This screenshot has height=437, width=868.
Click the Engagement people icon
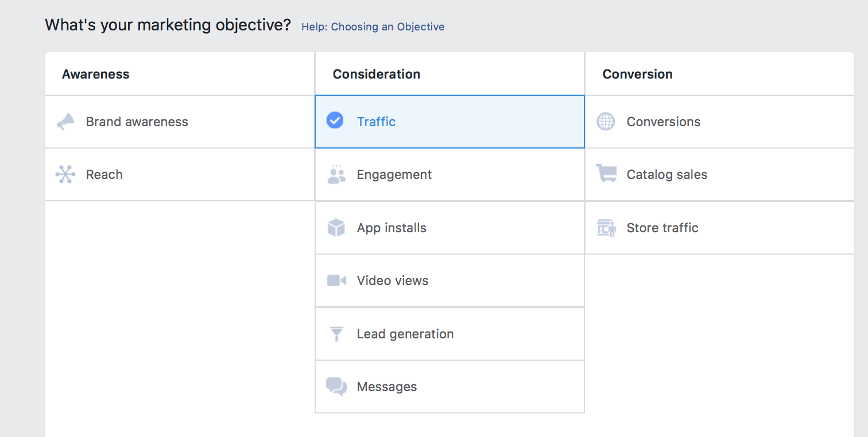pos(336,174)
